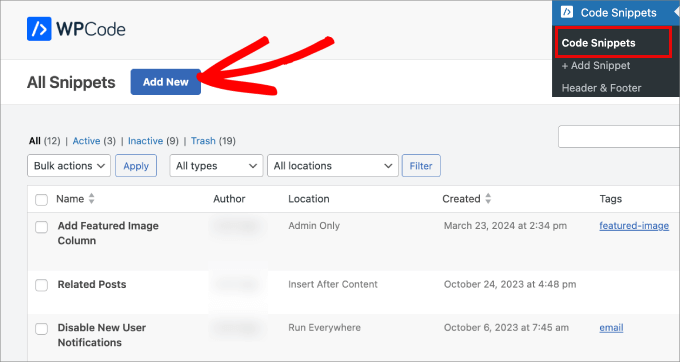
Task: Click the Filter button
Action: coord(421,166)
